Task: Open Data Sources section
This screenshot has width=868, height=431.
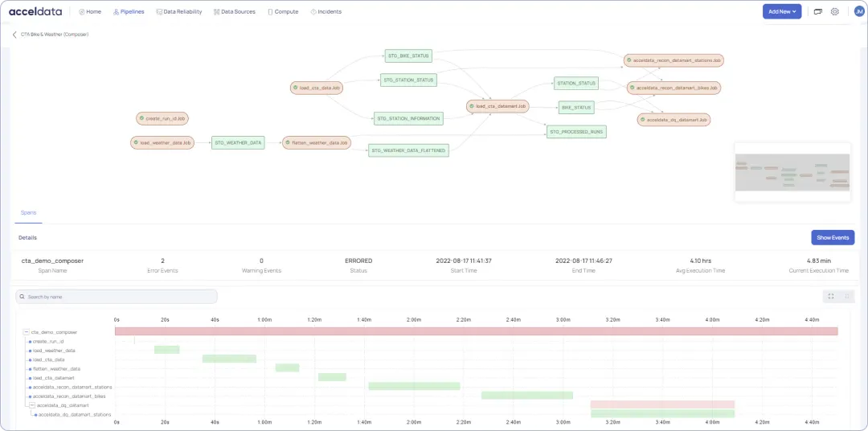Action: [x=234, y=11]
